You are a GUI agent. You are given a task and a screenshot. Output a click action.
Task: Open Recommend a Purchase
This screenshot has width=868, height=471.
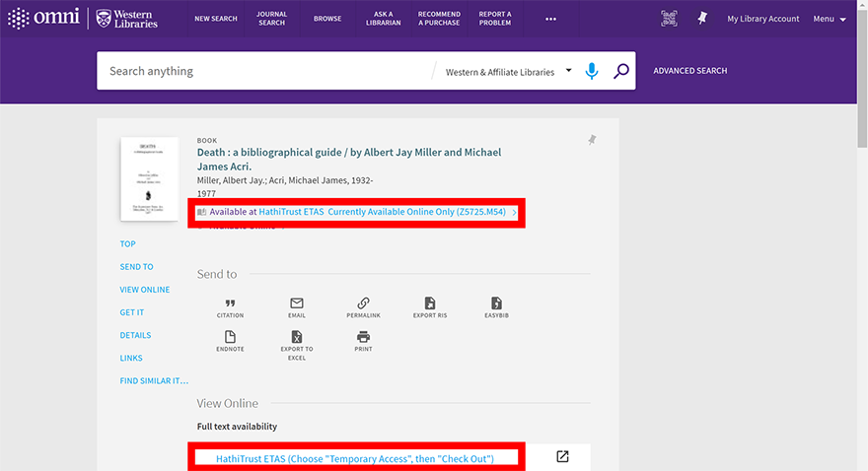[439, 19]
